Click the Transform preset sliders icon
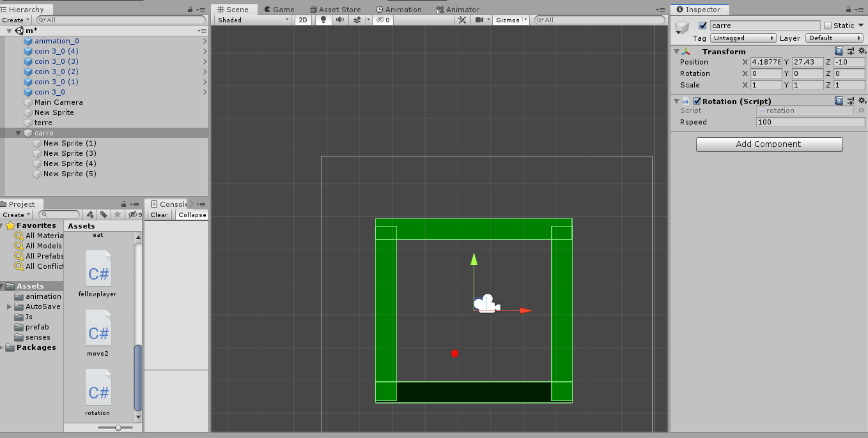This screenshot has height=438, width=868. [x=850, y=51]
